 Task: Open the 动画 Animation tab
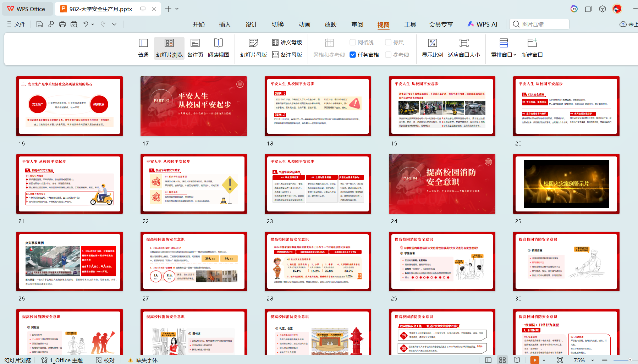pos(304,24)
